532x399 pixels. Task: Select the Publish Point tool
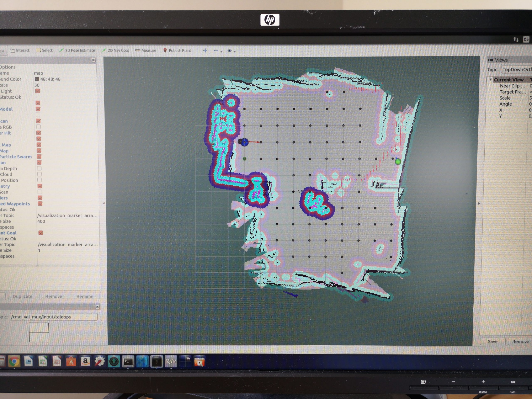tap(177, 50)
